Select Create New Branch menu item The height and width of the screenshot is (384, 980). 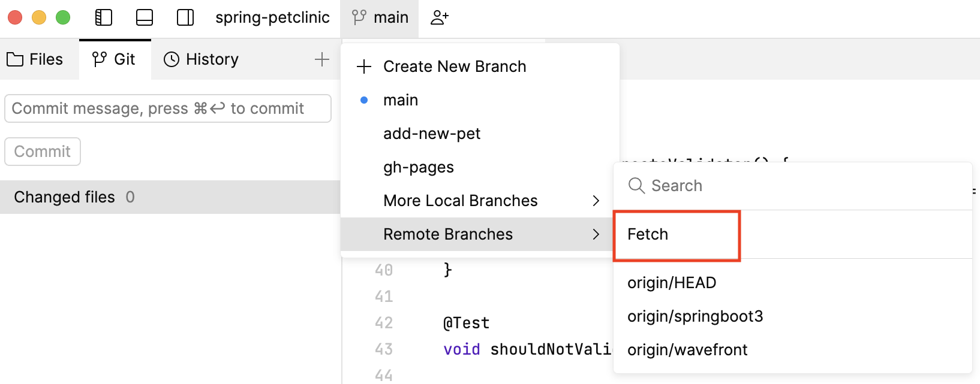[455, 66]
